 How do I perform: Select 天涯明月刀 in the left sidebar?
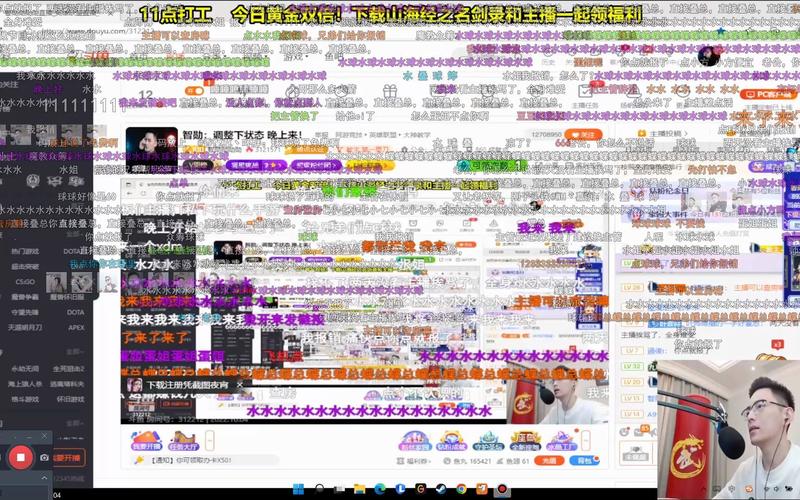(25, 328)
